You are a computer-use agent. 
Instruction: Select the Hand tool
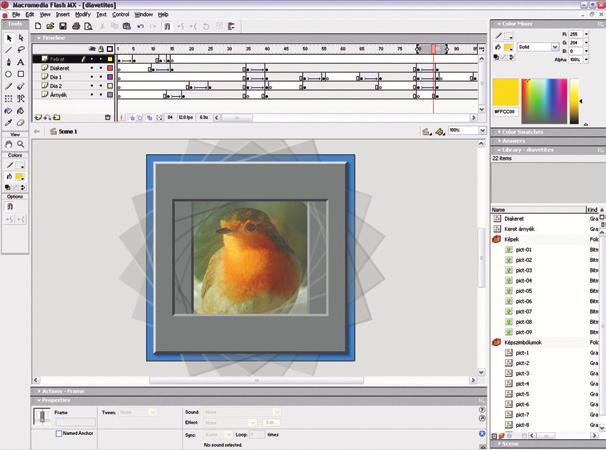tap(9, 144)
